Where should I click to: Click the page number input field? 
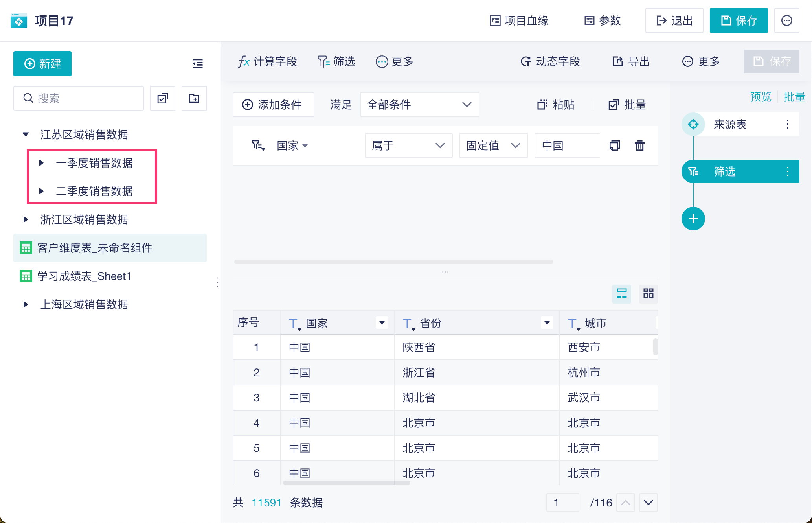coord(562,503)
